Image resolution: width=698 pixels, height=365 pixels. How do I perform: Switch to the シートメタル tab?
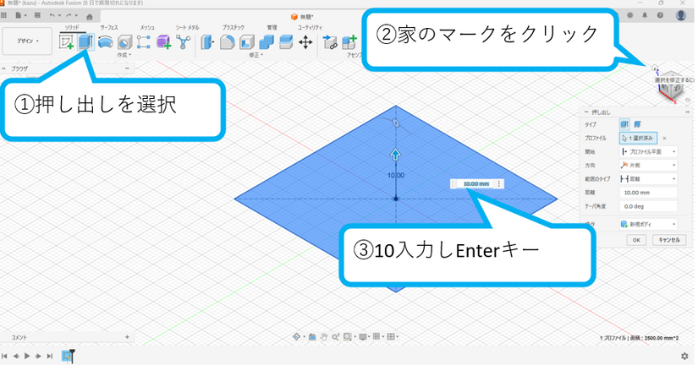click(x=187, y=28)
